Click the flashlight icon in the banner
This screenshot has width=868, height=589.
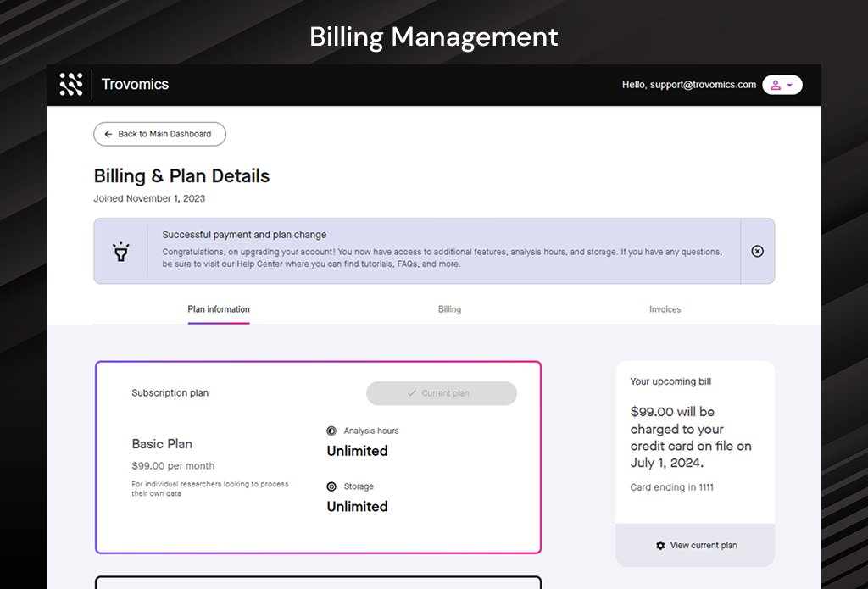[x=121, y=252]
